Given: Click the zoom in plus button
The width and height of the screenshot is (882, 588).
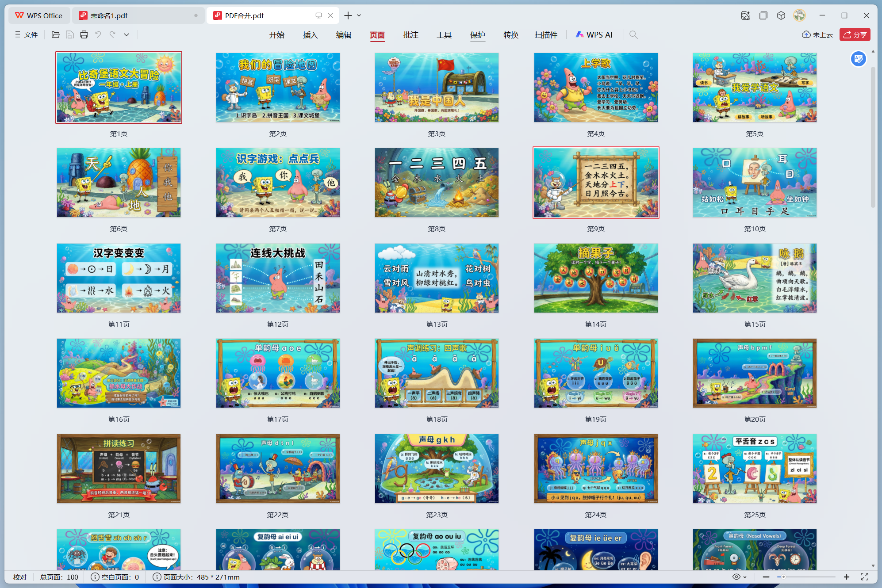Looking at the screenshot, I should click(x=846, y=577).
